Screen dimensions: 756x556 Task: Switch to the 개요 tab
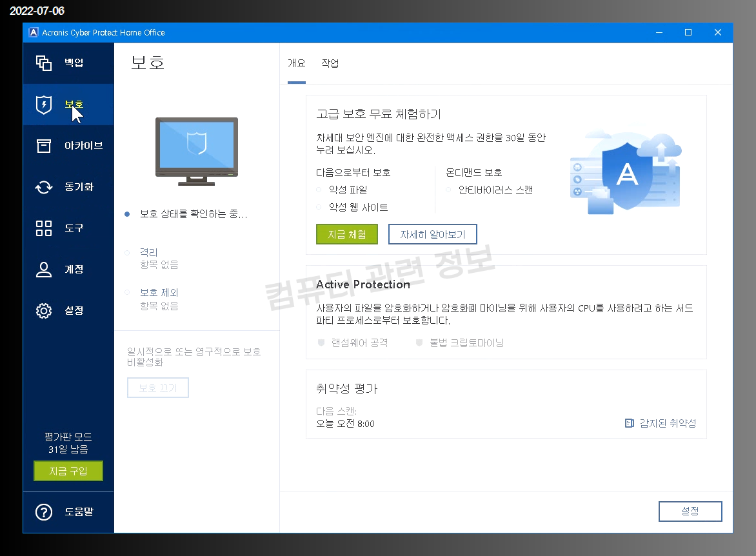(297, 63)
